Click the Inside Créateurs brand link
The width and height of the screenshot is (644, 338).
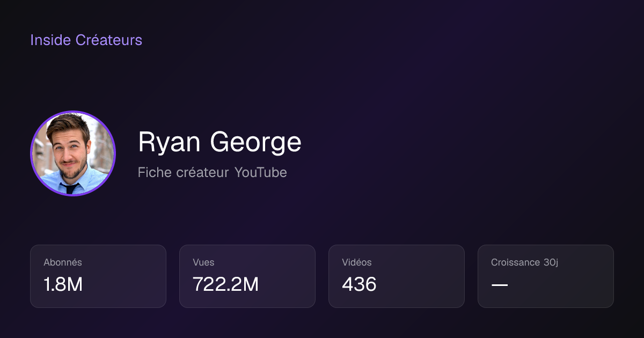pos(86,40)
